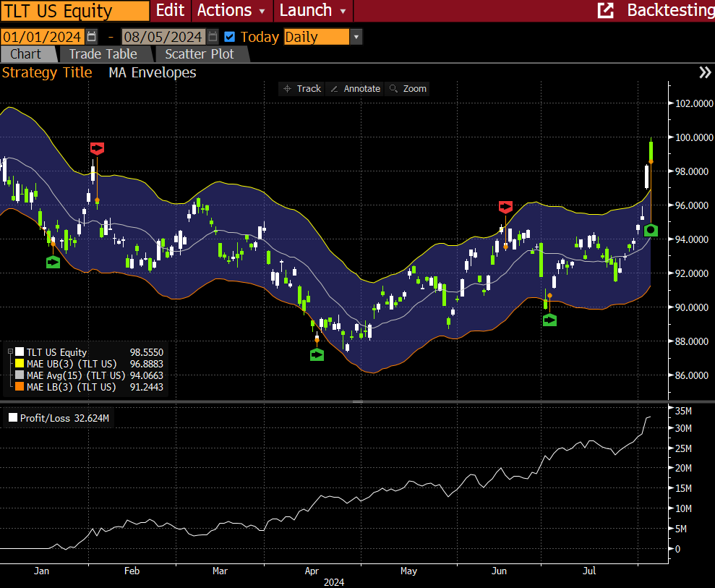715x588 pixels.
Task: Open the start date calendar picker
Action: click(x=91, y=37)
